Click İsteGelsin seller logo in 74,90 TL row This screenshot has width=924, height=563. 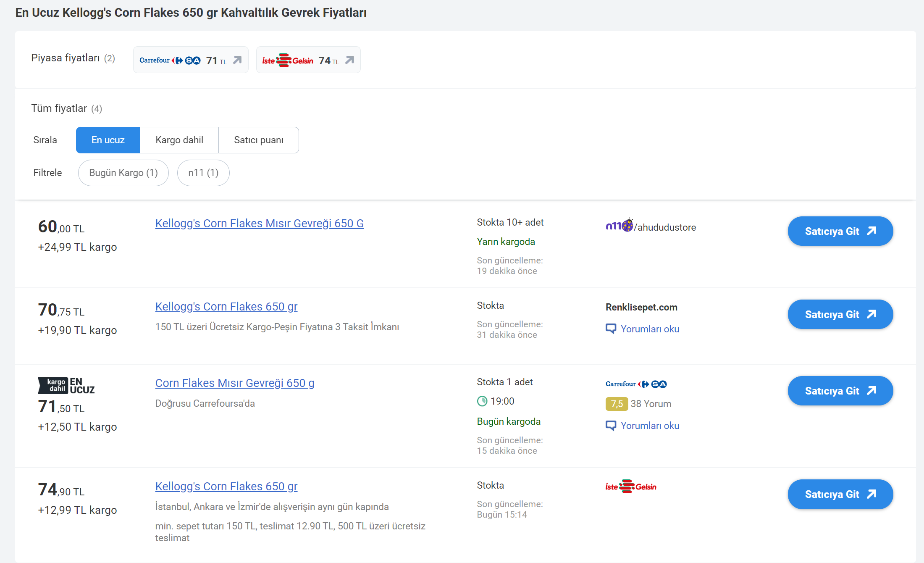[631, 487]
